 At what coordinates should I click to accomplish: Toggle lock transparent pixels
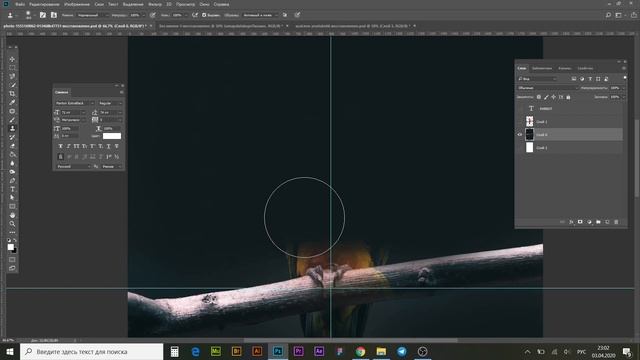[539, 97]
